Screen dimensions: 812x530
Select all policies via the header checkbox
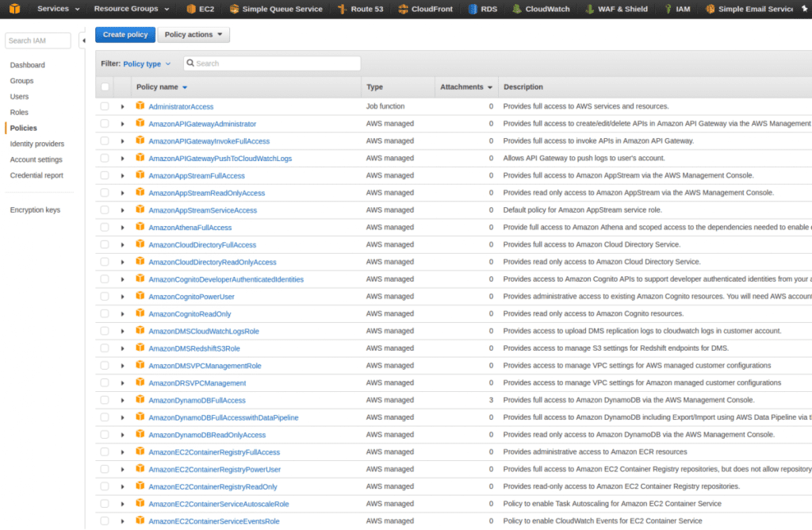[x=105, y=86]
